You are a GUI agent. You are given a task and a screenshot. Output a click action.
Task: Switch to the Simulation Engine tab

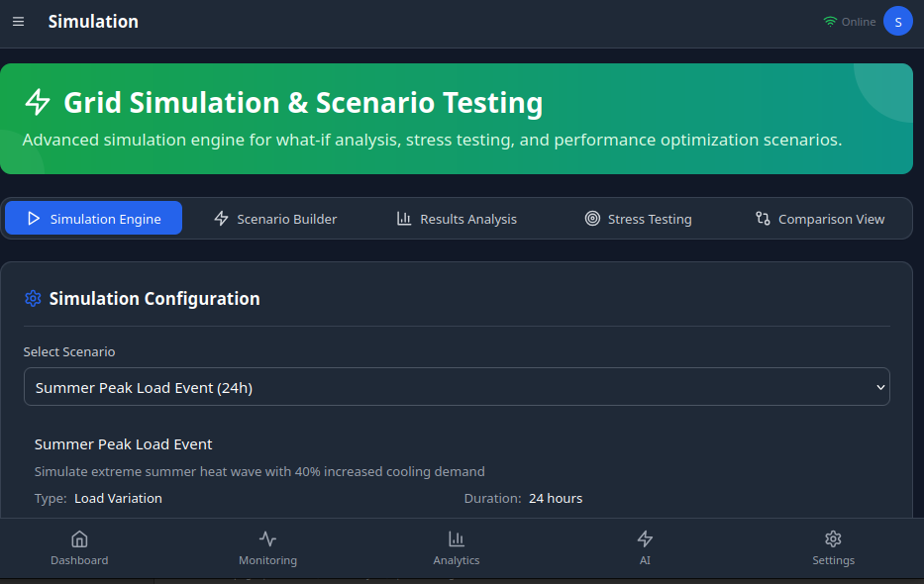tap(94, 219)
